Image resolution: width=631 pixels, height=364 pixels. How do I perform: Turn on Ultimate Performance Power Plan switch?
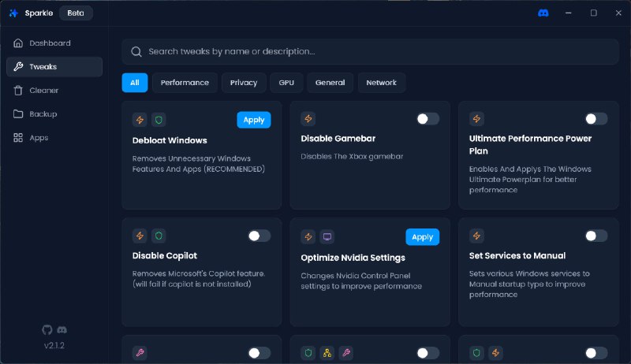(596, 119)
